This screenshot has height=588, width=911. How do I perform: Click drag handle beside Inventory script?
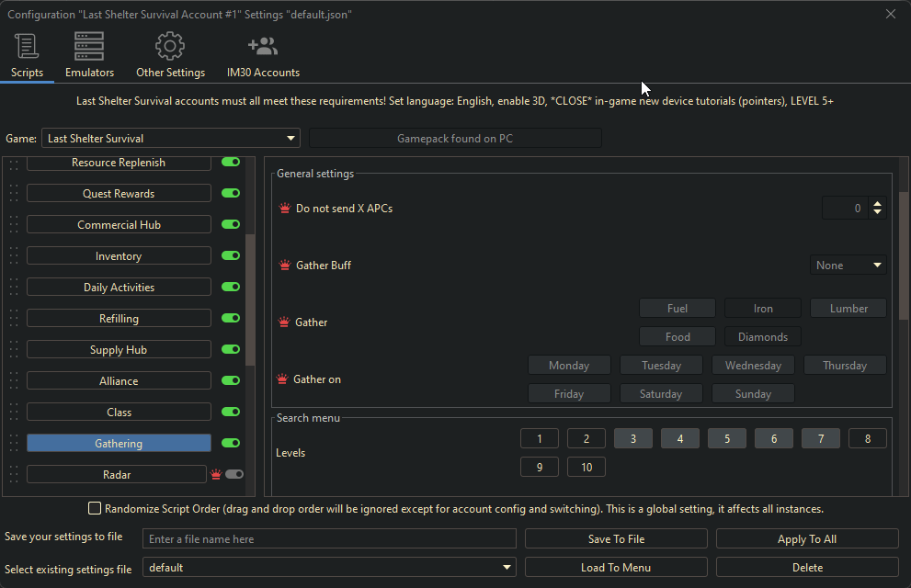tap(14, 256)
